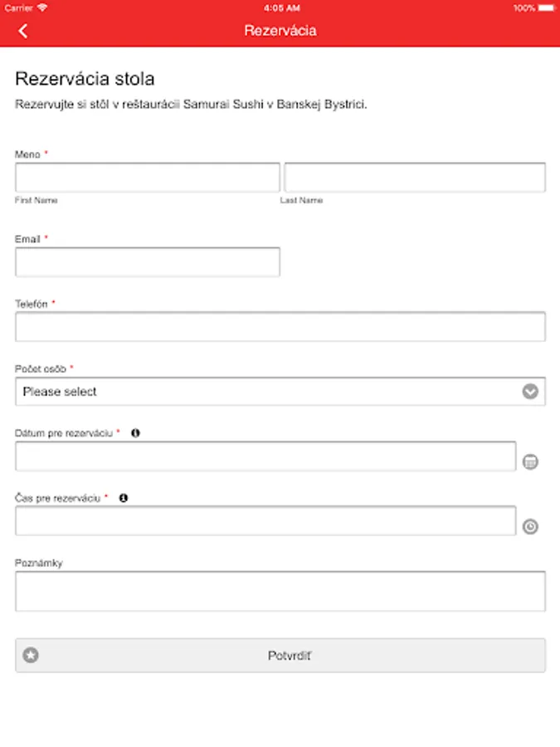Screen dimensions: 560x747
Task: Tap the Wi-Fi icon in status bar
Action: pyautogui.click(x=42, y=7)
